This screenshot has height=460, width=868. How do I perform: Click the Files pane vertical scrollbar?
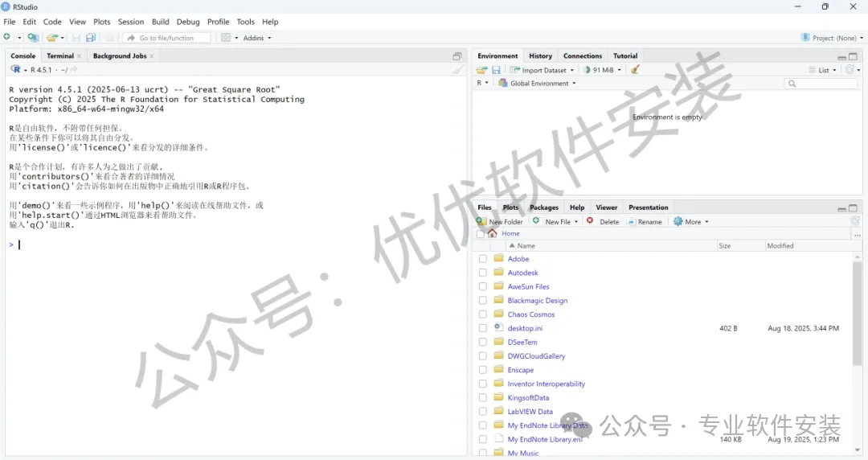(857, 313)
